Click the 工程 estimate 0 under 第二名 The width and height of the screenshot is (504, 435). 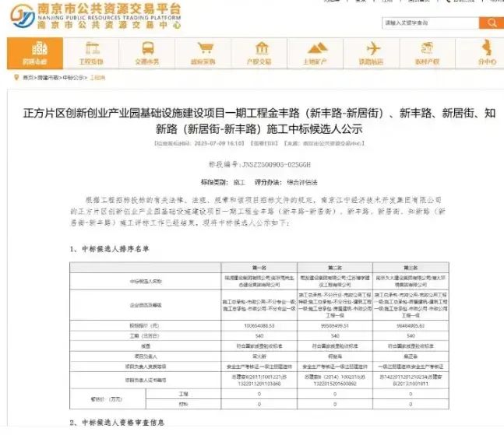[x=335, y=394]
